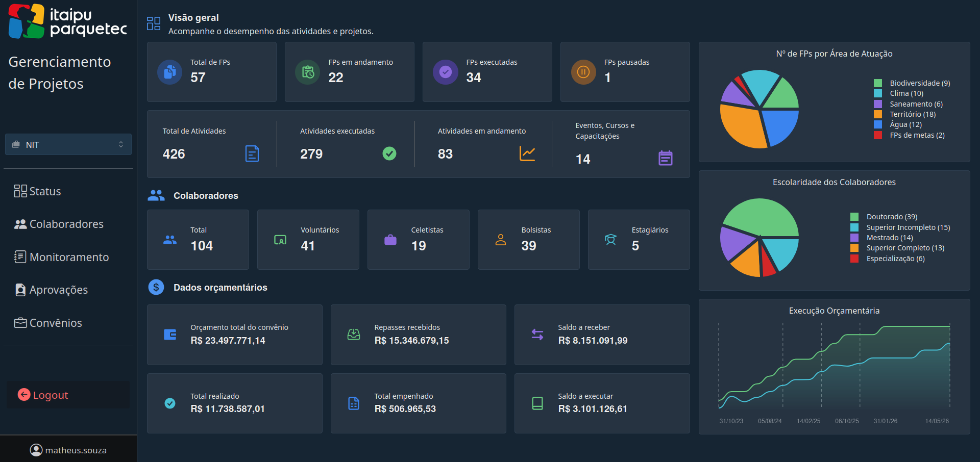Image resolution: width=980 pixels, height=462 pixels.
Task: Click the Total realizado check icon
Action: pyautogui.click(x=170, y=403)
